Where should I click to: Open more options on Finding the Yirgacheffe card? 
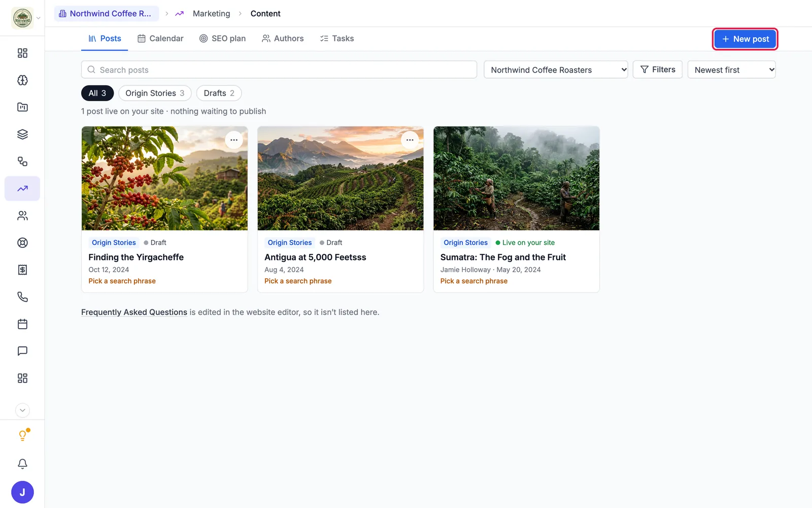pos(234,140)
